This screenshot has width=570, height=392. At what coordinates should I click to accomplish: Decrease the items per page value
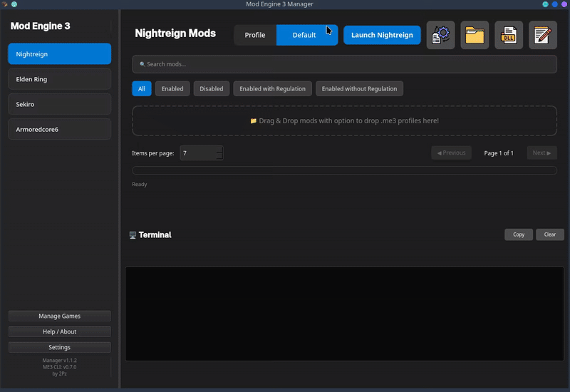pos(219,156)
